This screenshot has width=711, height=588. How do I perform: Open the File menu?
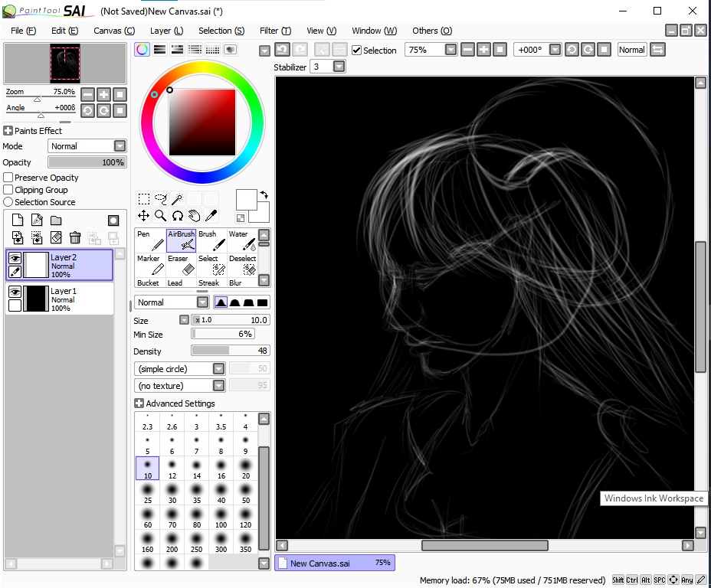pos(24,31)
